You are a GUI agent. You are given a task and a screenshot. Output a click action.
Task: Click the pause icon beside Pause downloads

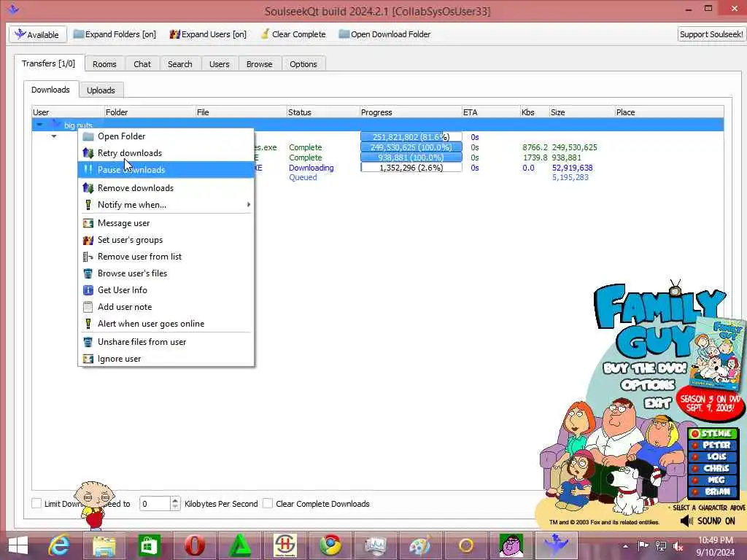click(x=88, y=169)
